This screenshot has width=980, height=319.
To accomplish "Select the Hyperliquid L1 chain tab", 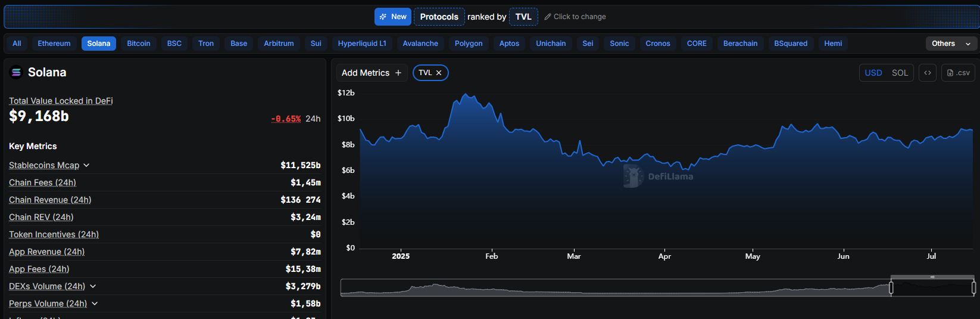I will coord(362,44).
